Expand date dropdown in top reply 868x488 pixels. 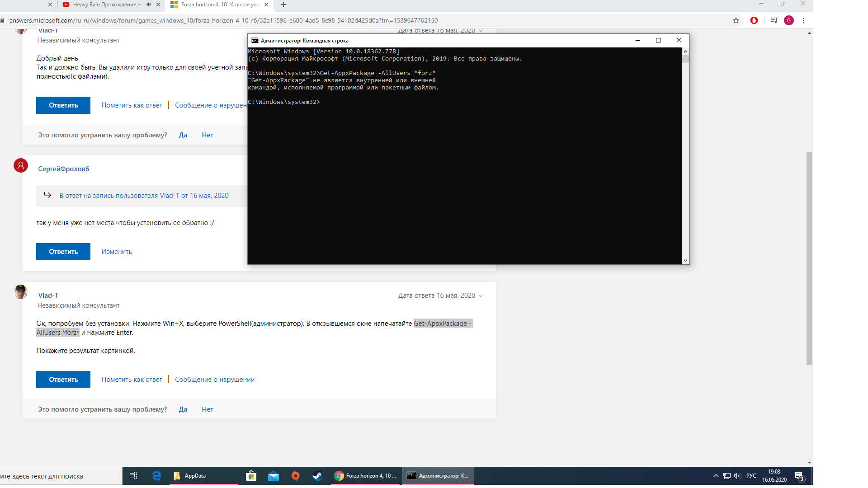point(481,31)
